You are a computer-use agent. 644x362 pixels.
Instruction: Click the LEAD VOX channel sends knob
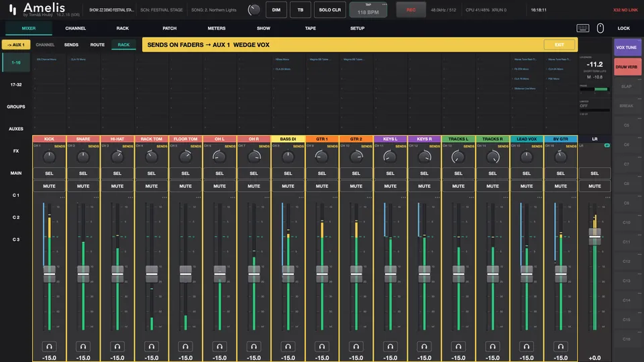527,157
